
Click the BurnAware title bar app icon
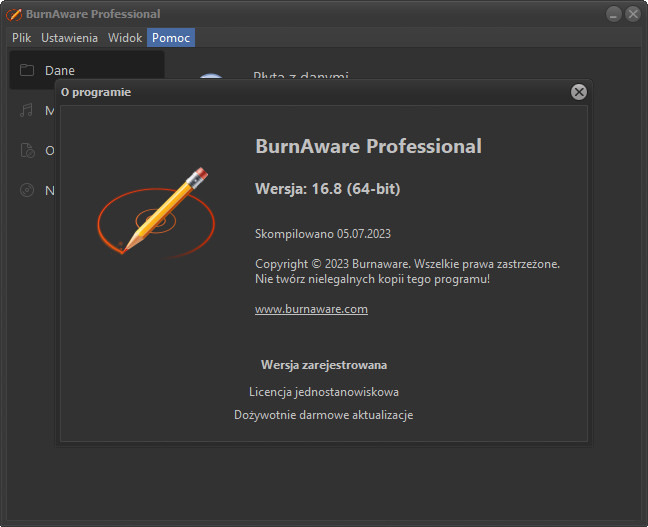14,14
